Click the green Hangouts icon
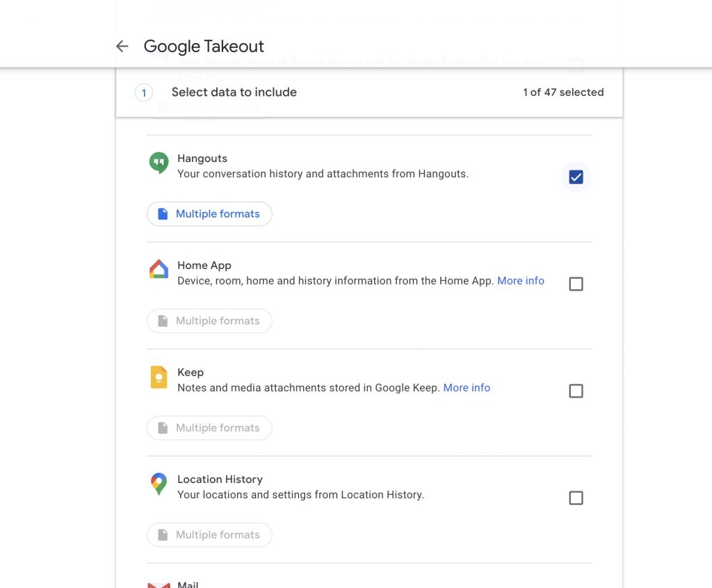The height and width of the screenshot is (588, 712). [159, 163]
